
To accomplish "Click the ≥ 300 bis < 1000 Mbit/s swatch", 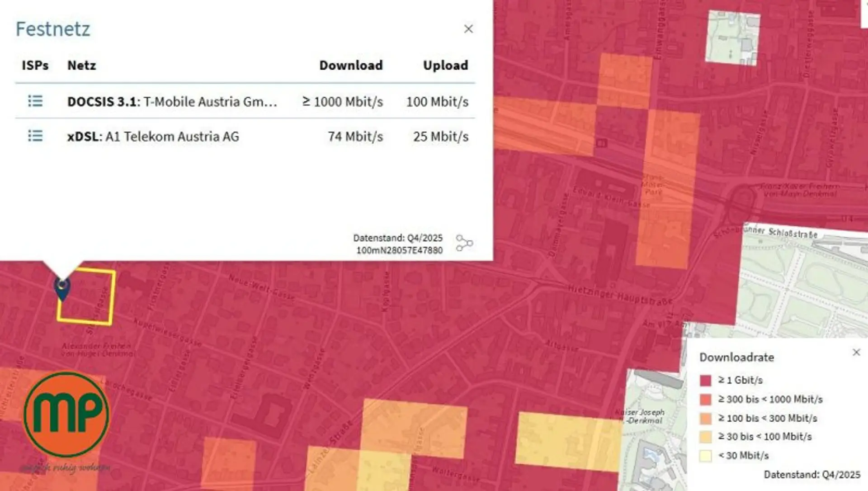I will (706, 400).
